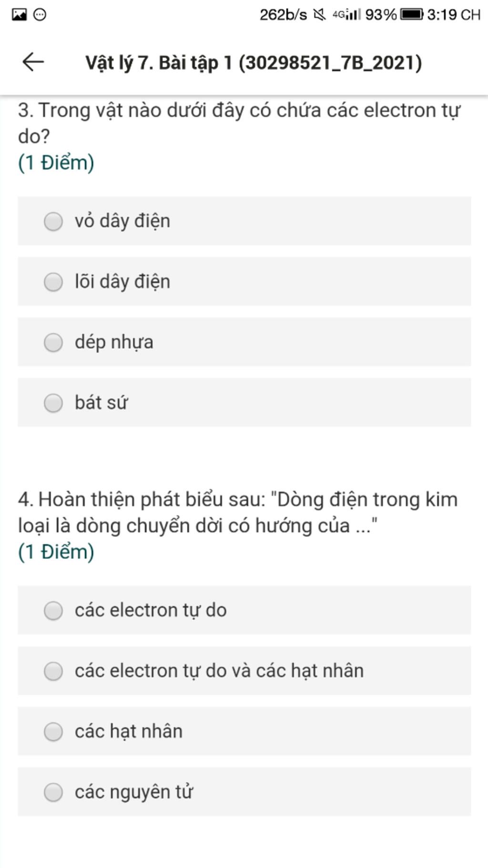Select radio button "vỏ dây điện"

(53, 221)
